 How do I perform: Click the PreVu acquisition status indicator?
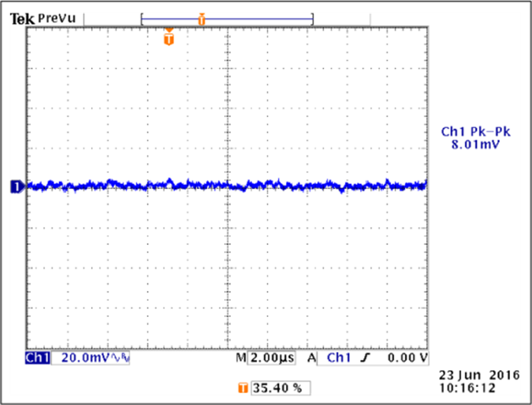[x=57, y=19]
